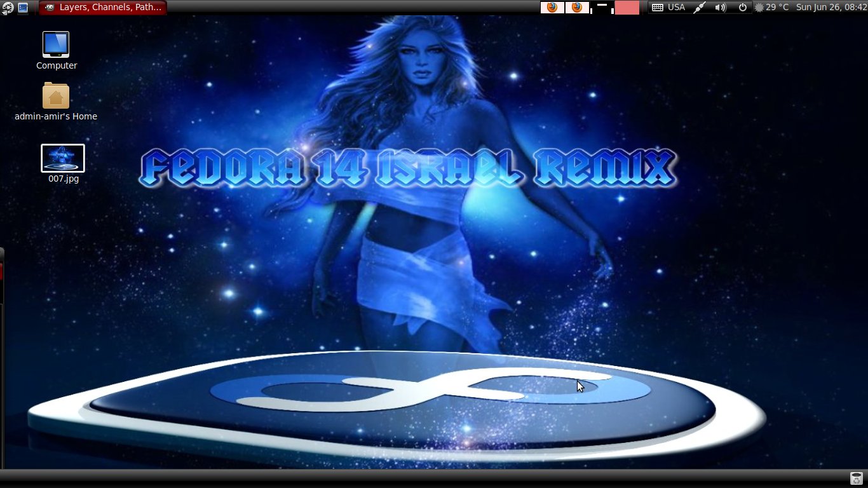Screen dimensions: 868x488
Task: Open the Computer desktop icon
Action: [56, 44]
